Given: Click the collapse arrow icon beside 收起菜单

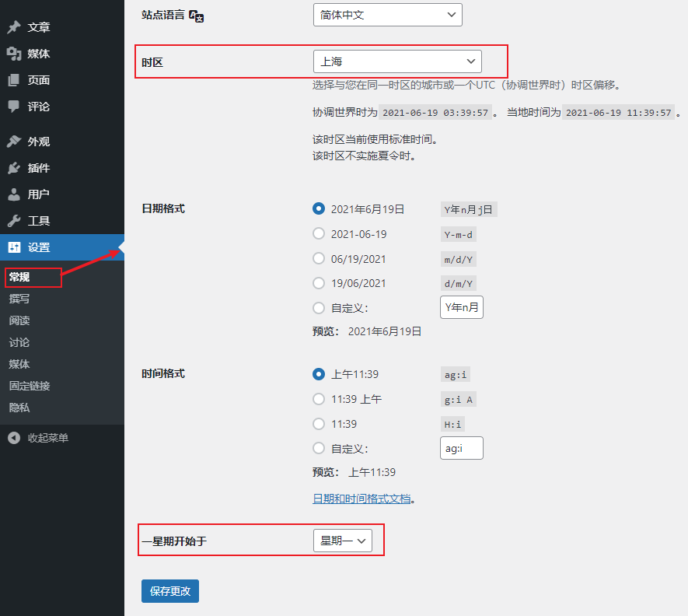Looking at the screenshot, I should 14,438.
